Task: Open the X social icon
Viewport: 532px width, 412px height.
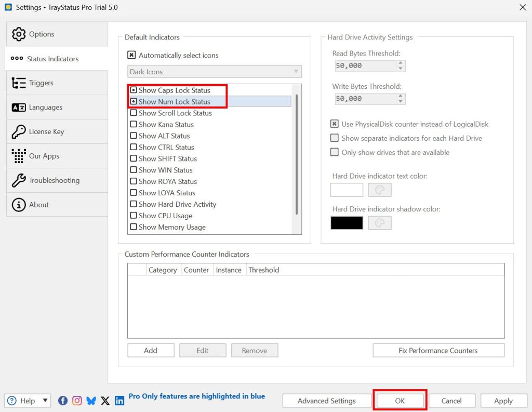Action: pyautogui.click(x=105, y=401)
